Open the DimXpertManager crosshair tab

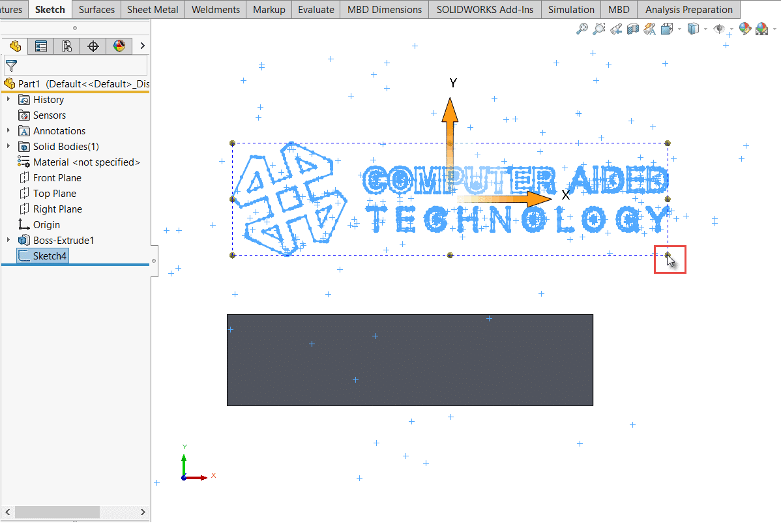click(93, 46)
